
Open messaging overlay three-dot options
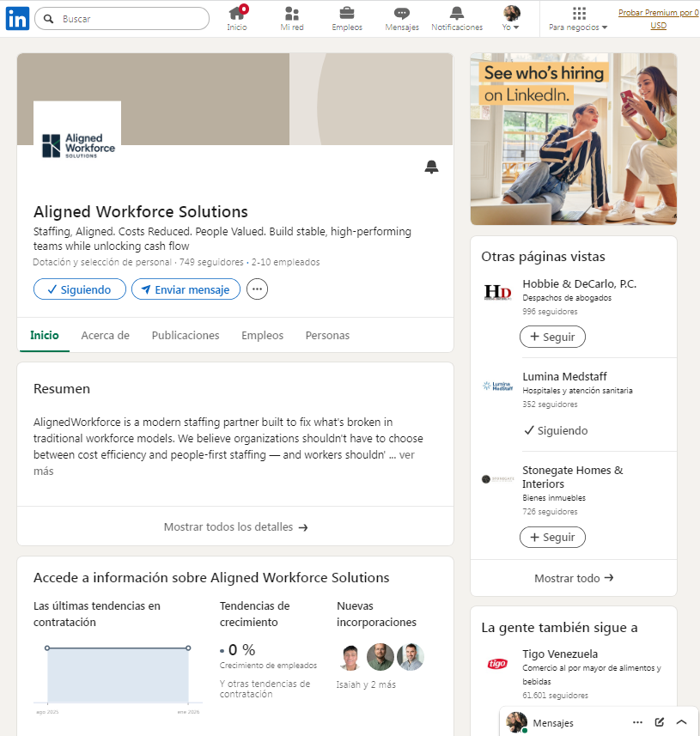(637, 722)
